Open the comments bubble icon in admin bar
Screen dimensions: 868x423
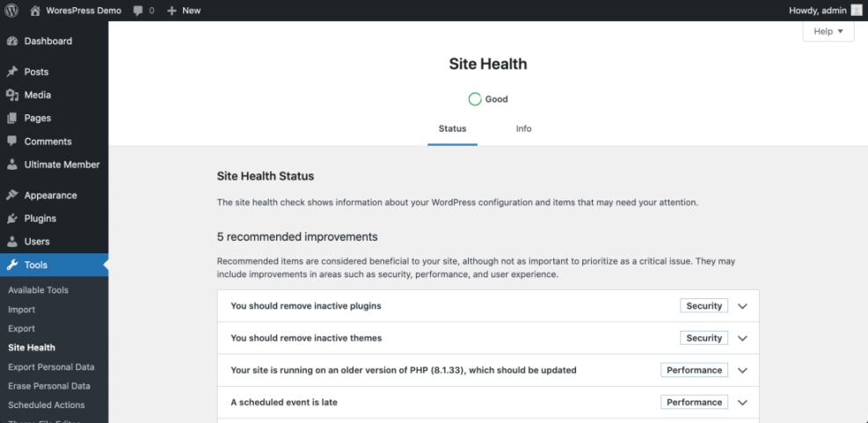pos(138,11)
